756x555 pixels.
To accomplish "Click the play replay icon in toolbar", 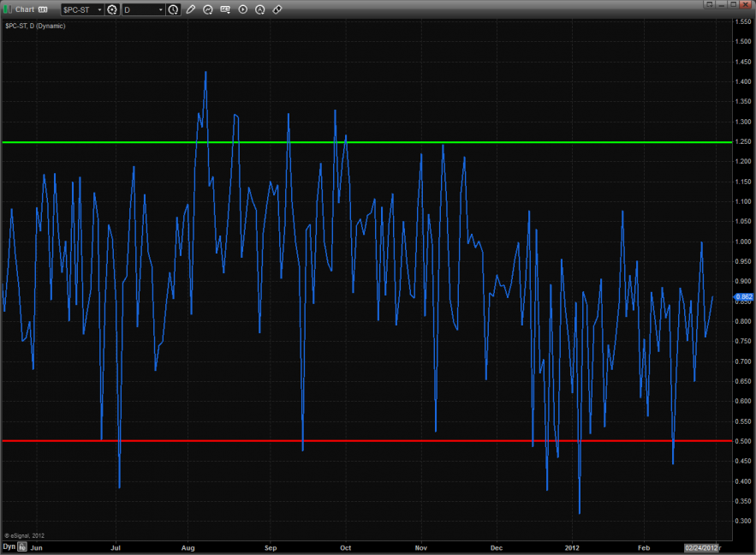I will (242, 9).
